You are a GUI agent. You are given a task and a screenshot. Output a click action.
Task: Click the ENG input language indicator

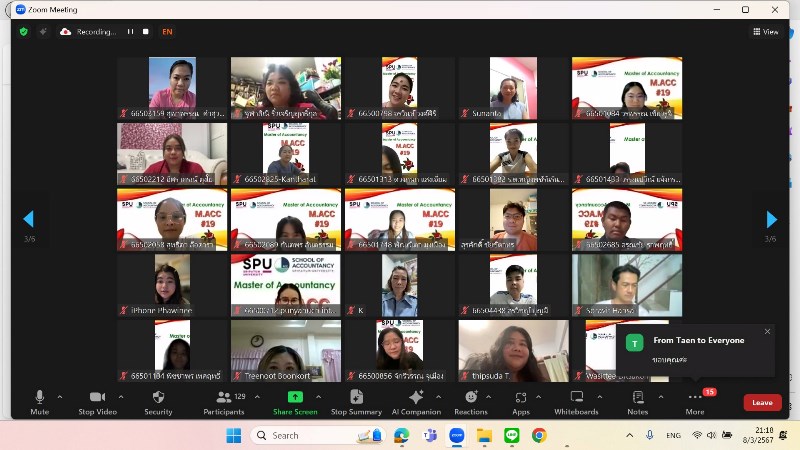(x=673, y=435)
